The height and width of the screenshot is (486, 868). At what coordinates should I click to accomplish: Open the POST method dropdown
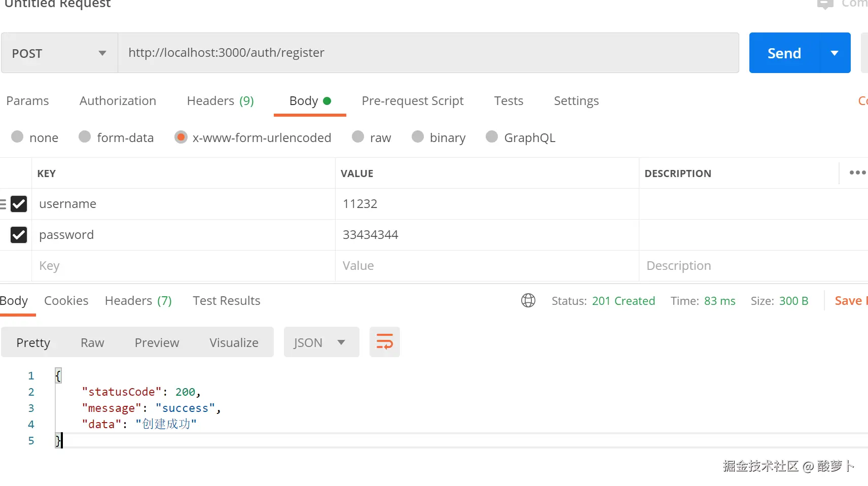pos(59,53)
